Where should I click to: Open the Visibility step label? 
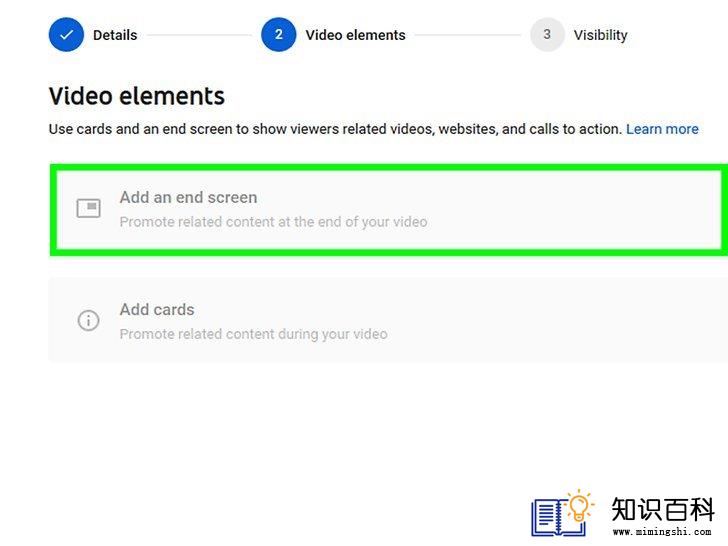click(x=600, y=35)
